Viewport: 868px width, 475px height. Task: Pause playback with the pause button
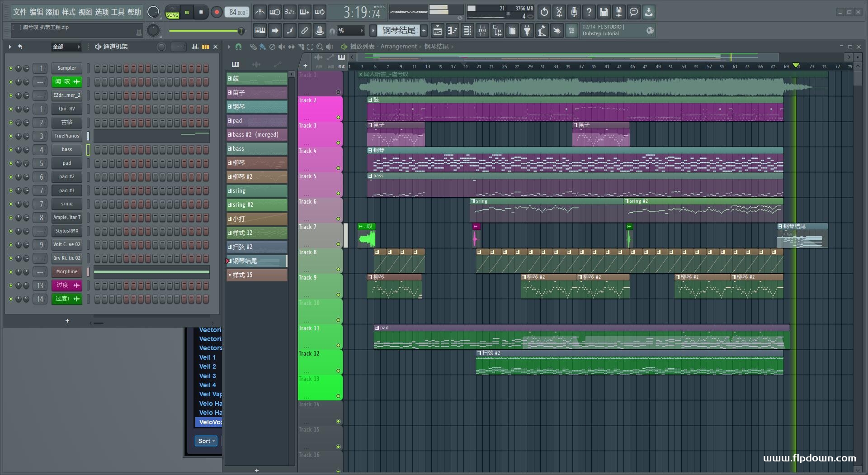click(x=187, y=12)
